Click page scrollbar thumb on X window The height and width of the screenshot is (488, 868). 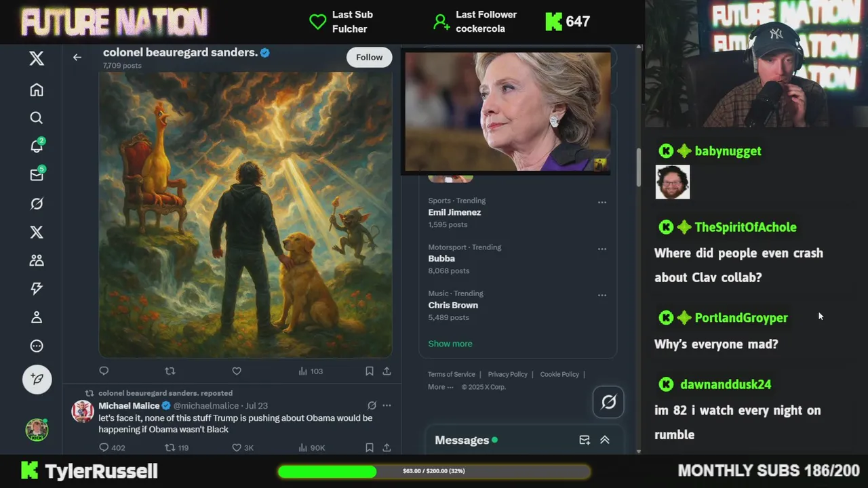coord(638,166)
